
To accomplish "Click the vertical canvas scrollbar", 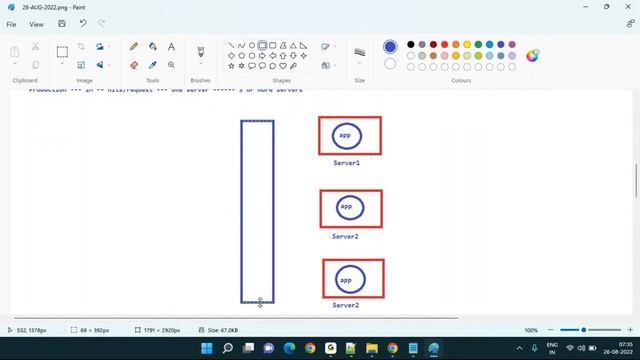I will point(636,180).
